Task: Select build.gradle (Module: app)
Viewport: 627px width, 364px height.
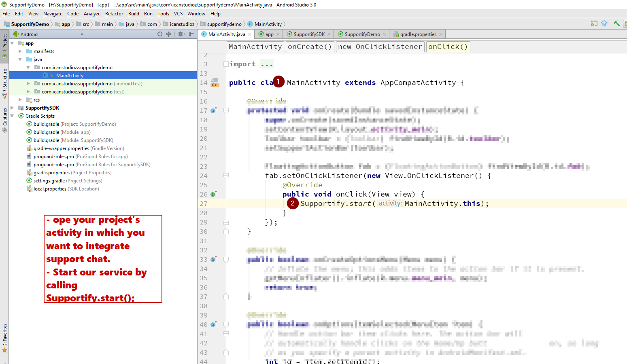Action: coord(62,132)
